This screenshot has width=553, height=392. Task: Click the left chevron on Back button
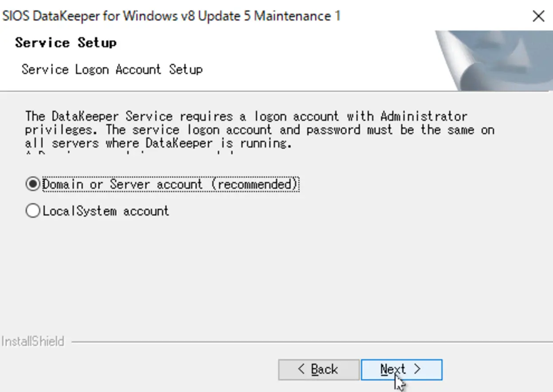pyautogui.click(x=302, y=369)
